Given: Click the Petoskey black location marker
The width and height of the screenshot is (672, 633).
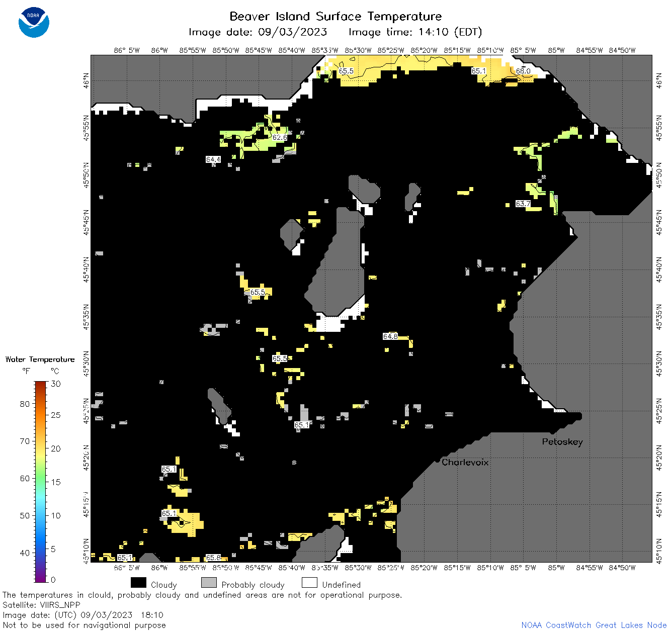Looking at the screenshot, I should (x=552, y=431).
